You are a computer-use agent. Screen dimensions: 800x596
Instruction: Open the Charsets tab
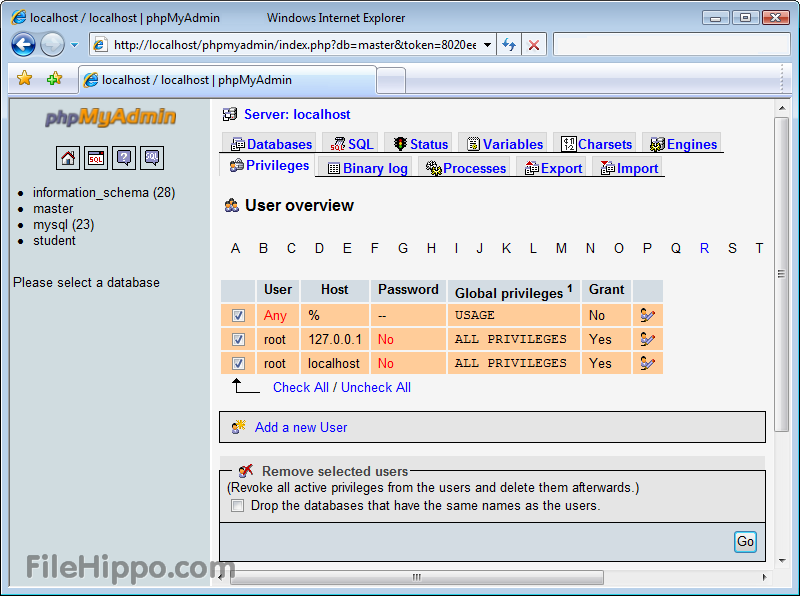596,144
